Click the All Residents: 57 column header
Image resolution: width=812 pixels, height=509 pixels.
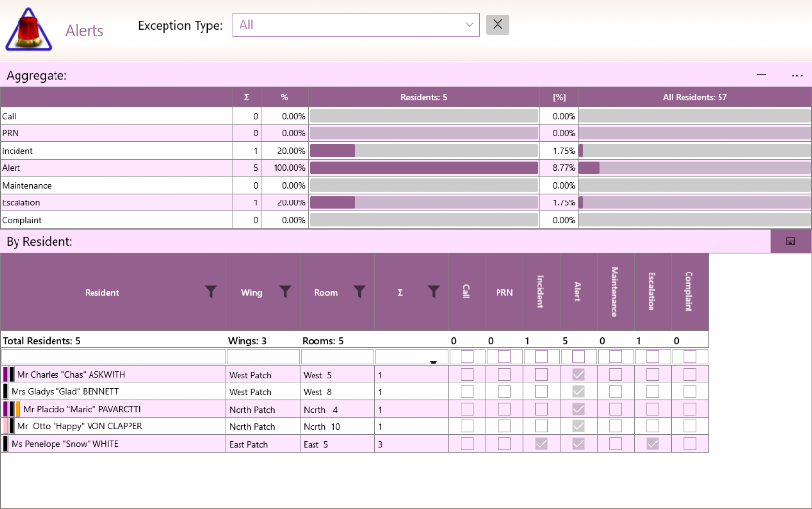pos(695,97)
